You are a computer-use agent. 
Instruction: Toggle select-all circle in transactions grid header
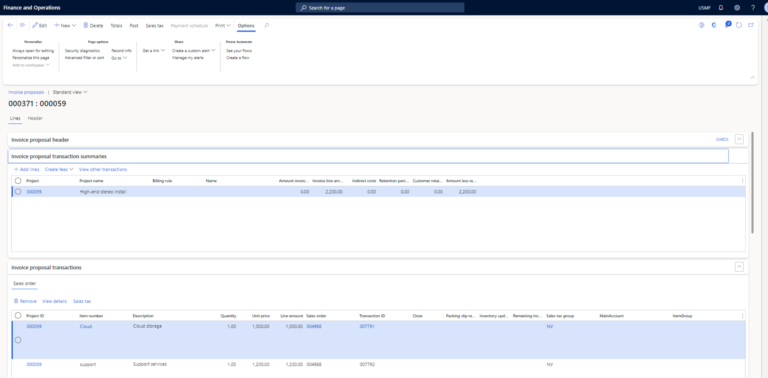[18, 316]
